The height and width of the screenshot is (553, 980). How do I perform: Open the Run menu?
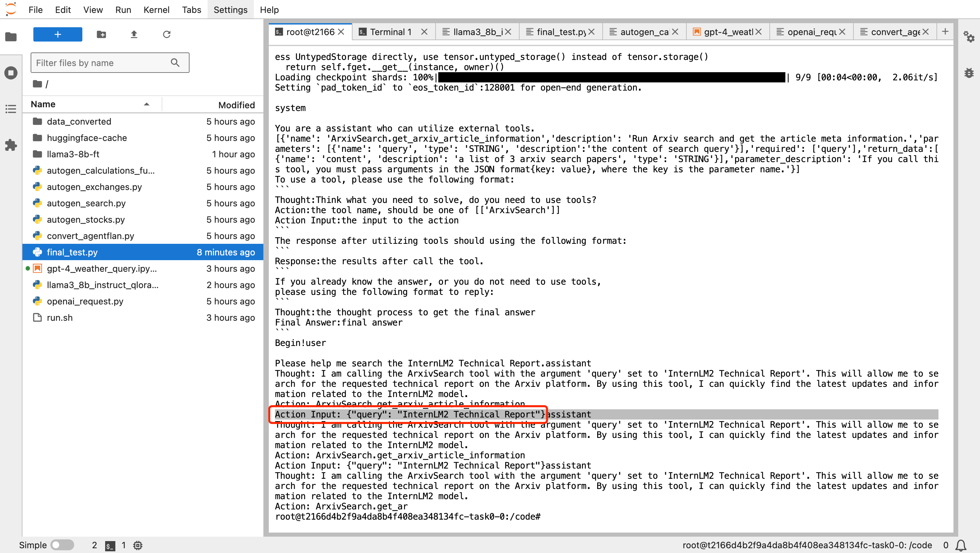point(123,10)
